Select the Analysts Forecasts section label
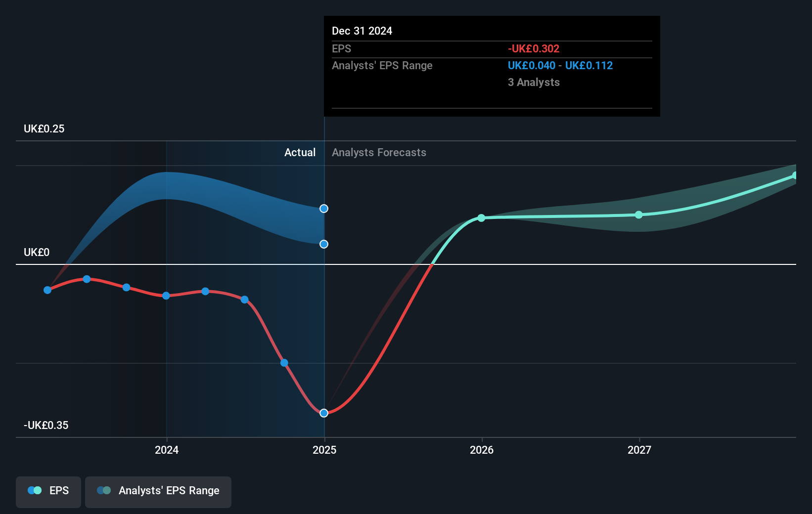 379,152
